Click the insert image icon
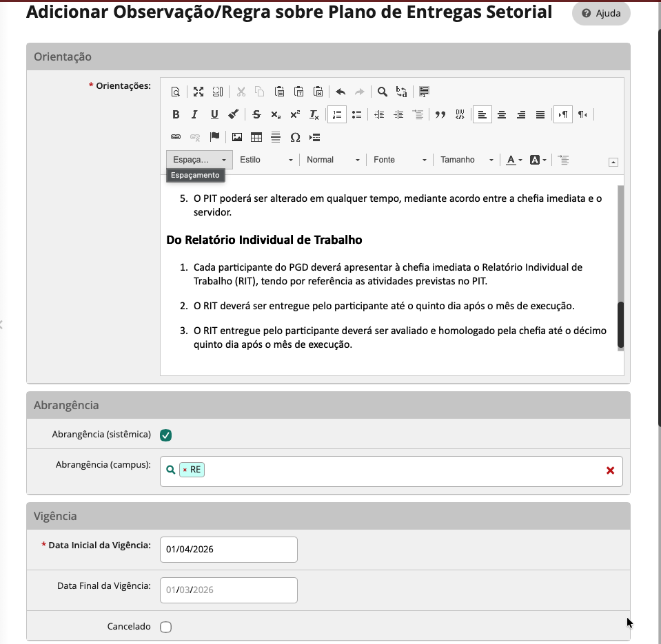 [x=237, y=137]
